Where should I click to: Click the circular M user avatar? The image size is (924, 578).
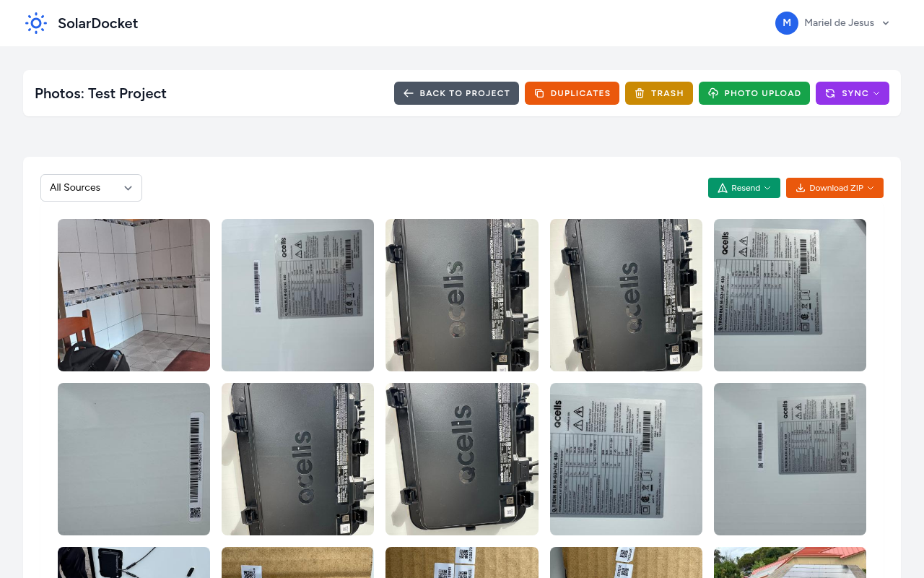(x=787, y=22)
